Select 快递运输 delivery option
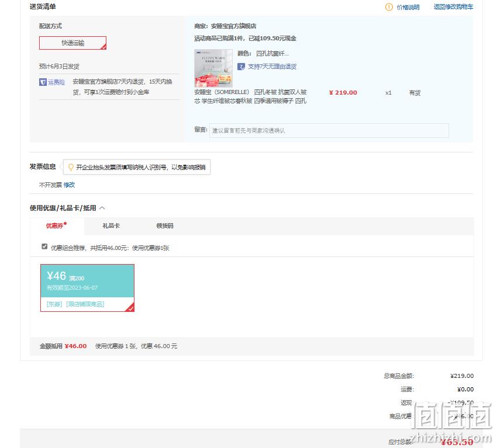Screen dimensions: 497x448 tap(73, 43)
